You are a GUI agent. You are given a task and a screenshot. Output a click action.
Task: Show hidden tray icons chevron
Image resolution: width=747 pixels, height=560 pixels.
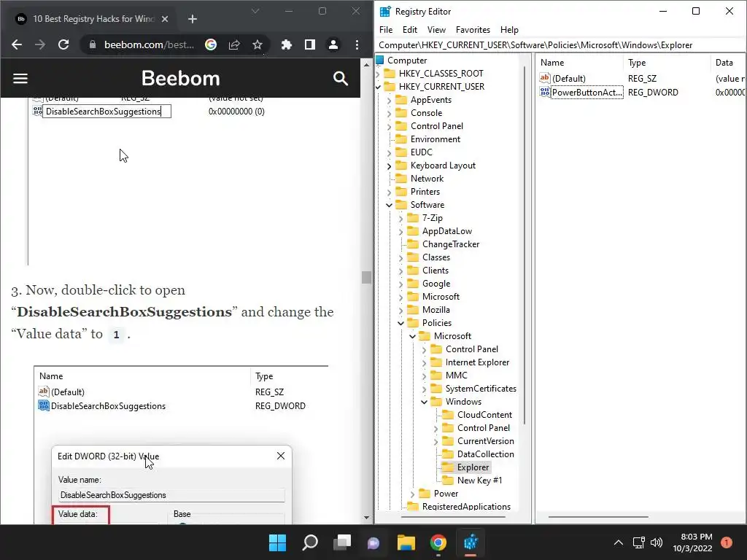tap(619, 542)
